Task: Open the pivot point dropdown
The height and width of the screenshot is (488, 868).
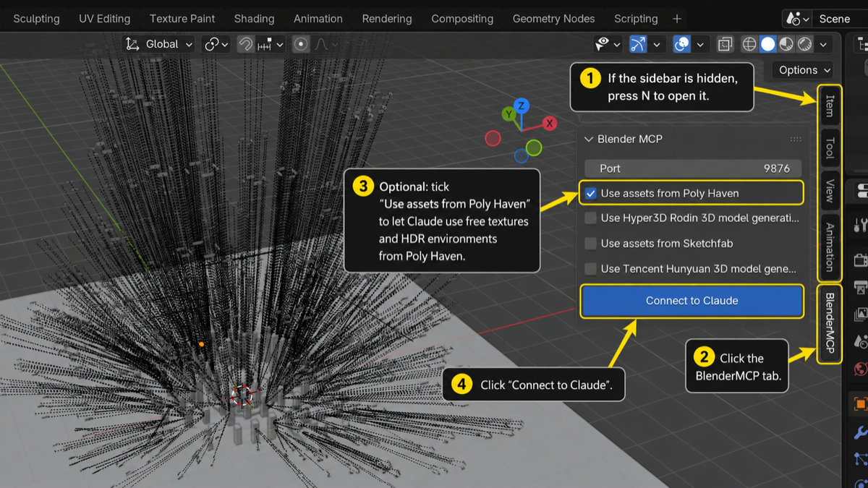Action: 216,44
